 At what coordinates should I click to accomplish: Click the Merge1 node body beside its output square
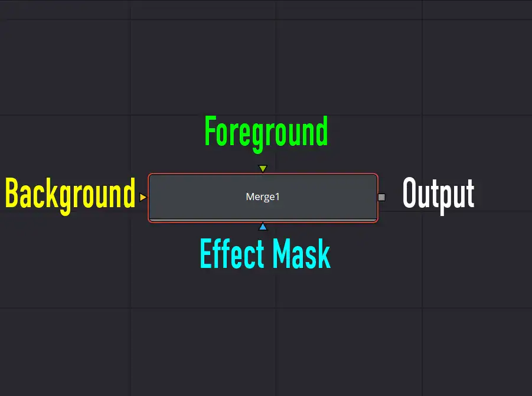pyautogui.click(x=368, y=197)
